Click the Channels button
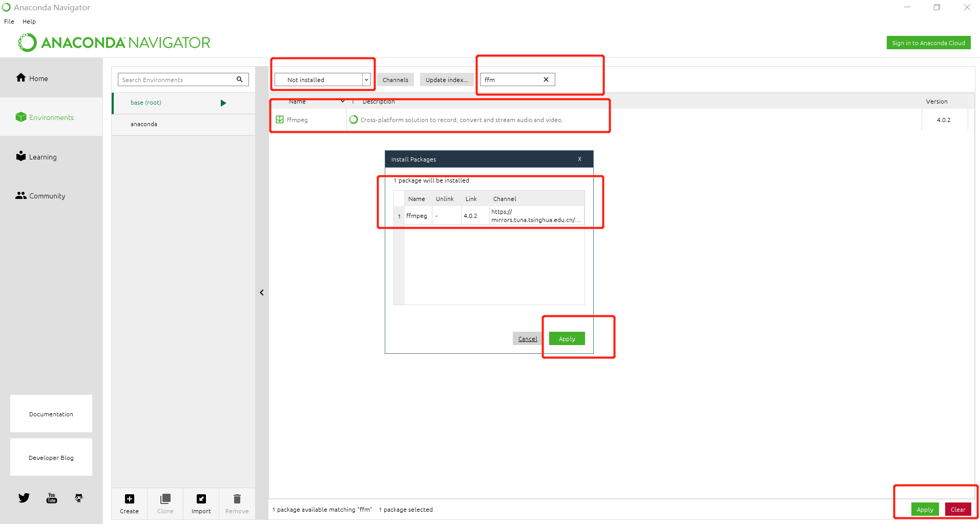 pyautogui.click(x=395, y=79)
